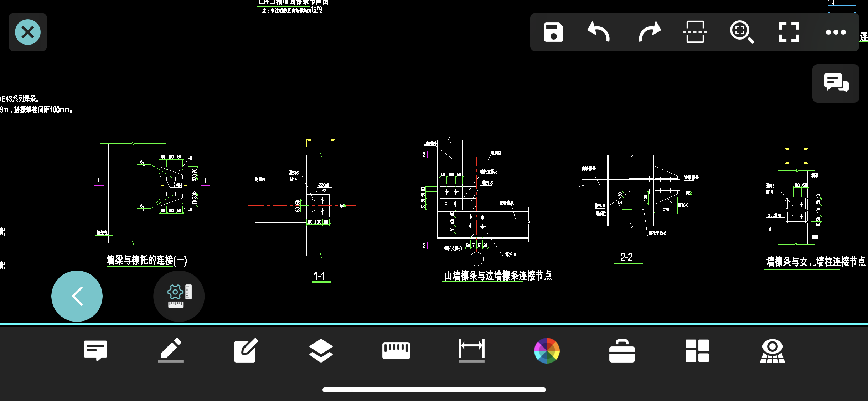Viewport: 868px width, 401px height.
Task: Tap the teal back arrow button
Action: (77, 296)
